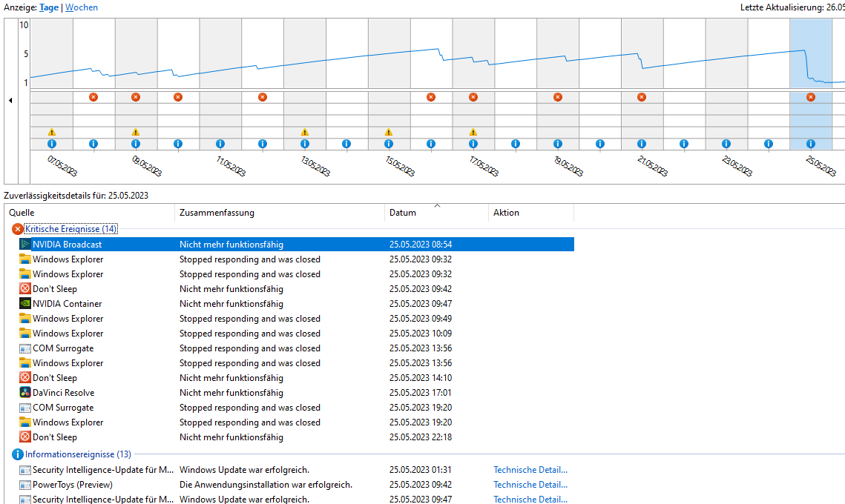
Task: Click the Windows Explorer folder icon at 10:09
Action: point(24,334)
